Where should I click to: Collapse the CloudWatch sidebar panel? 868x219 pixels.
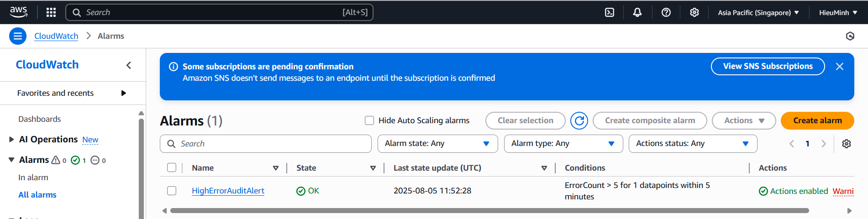129,65
